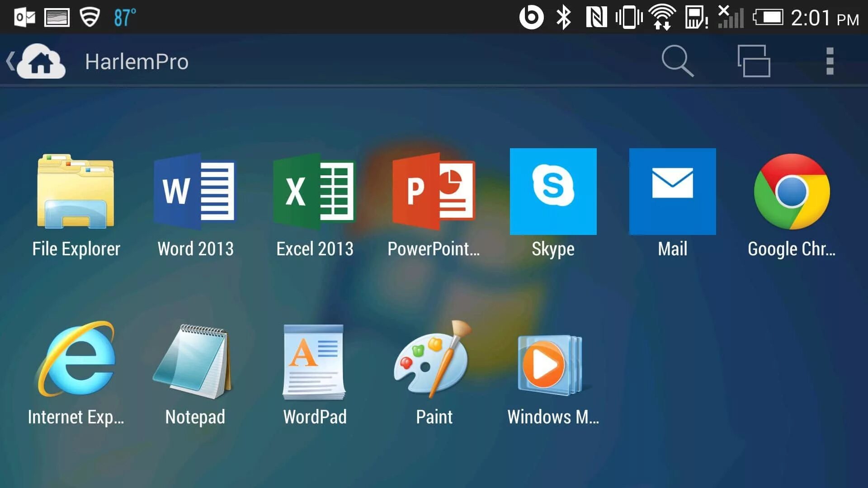The image size is (868, 488).
Task: Open the three-dot overflow menu
Action: click(x=830, y=61)
